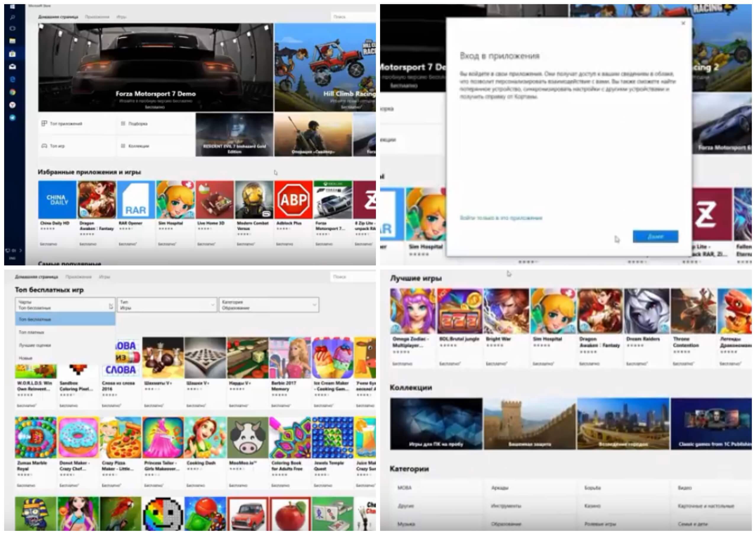Open the Башенная защита collection
Image resolution: width=756 pixels, height=535 pixels.
[530, 424]
